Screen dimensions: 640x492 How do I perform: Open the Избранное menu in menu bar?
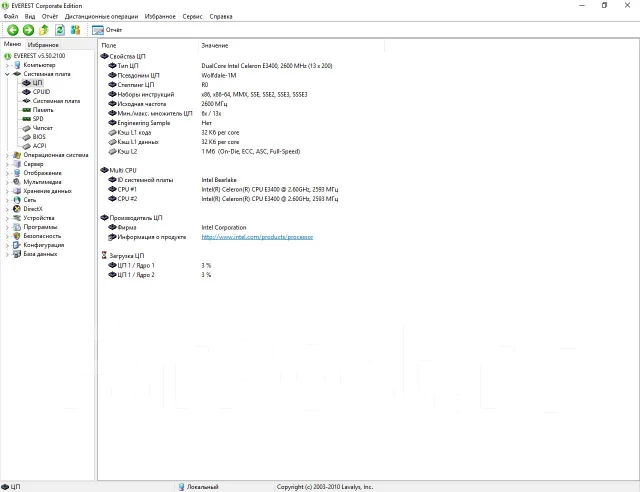[x=160, y=16]
